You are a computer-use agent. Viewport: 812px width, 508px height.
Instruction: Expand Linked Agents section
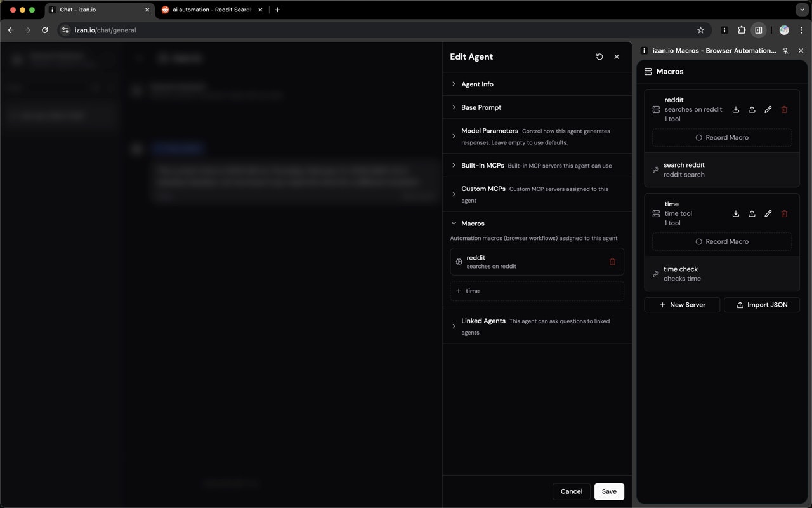(483, 321)
